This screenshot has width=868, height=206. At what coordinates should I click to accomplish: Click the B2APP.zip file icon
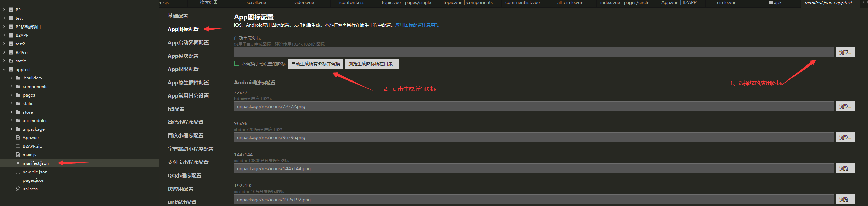[x=18, y=146]
